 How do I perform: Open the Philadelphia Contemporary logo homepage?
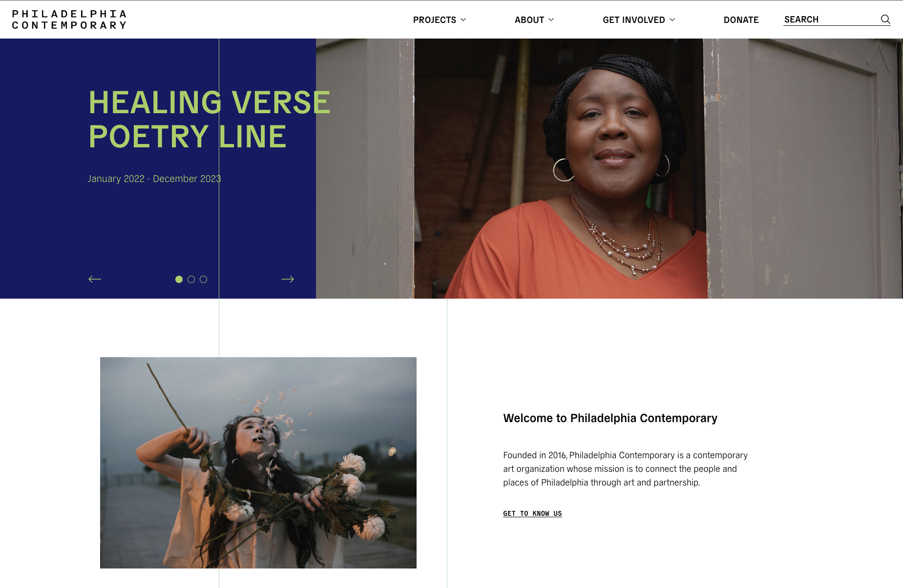click(69, 20)
